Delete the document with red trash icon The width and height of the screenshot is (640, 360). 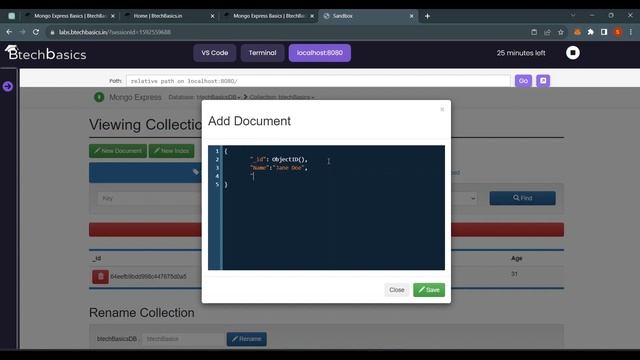(x=100, y=276)
